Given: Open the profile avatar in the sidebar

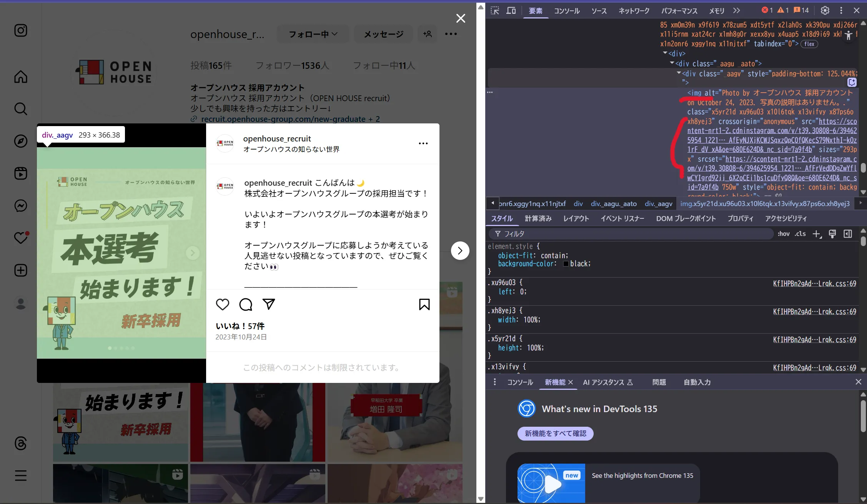Looking at the screenshot, I should 21,303.
